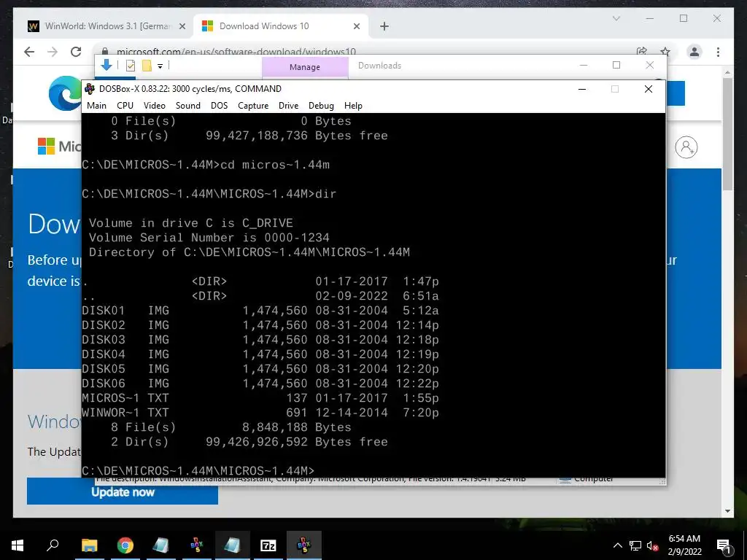
Task: Click DISK03 IMG line in DOS listing
Action: [260, 340]
